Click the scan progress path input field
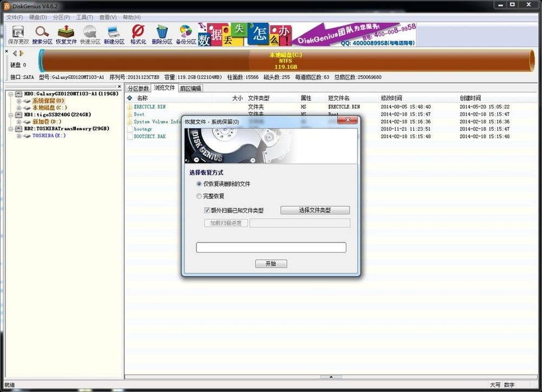This screenshot has height=392, width=542. click(300, 223)
